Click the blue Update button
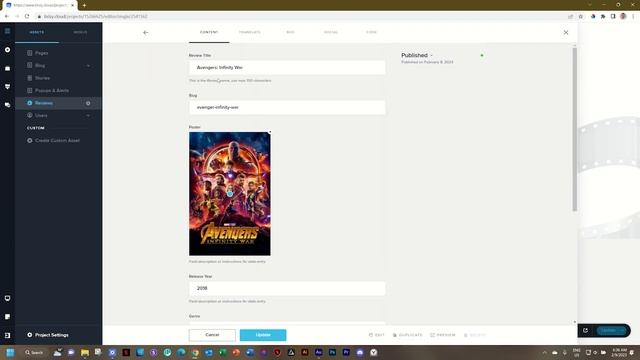Image resolution: width=640 pixels, height=360 pixels. pyautogui.click(x=263, y=335)
